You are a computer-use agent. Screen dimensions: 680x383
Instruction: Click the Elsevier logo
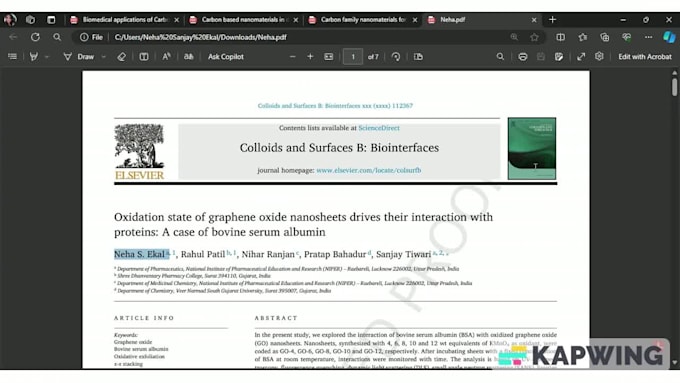tap(139, 152)
